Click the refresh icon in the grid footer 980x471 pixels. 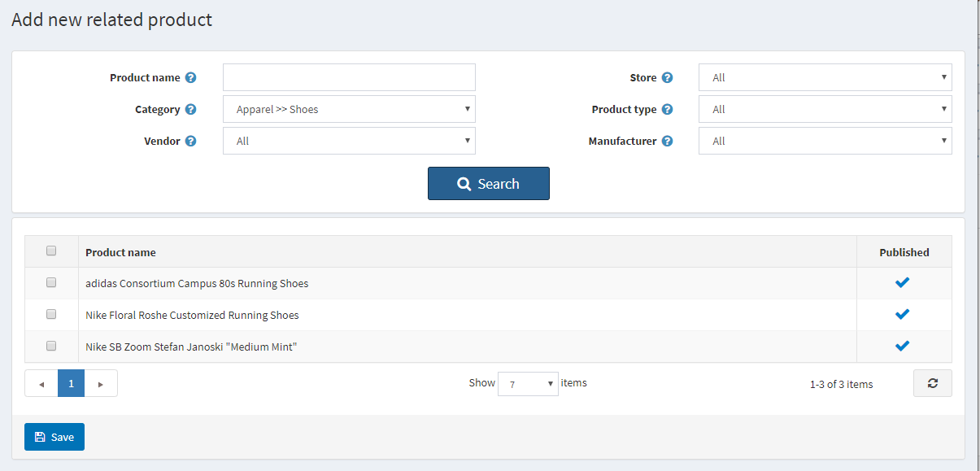pyautogui.click(x=932, y=382)
